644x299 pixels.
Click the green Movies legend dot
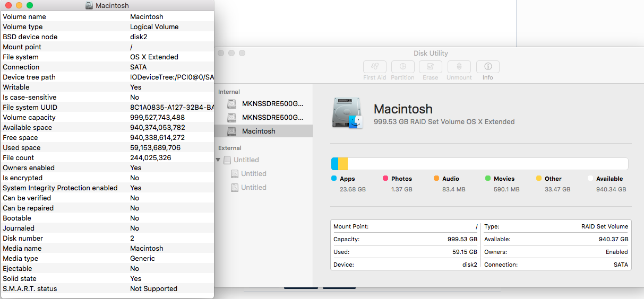[488, 179]
